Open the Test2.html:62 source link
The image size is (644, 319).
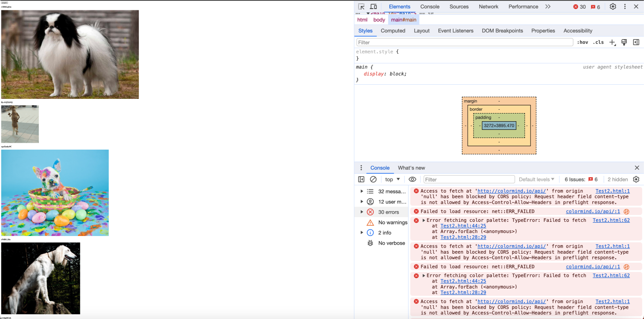[x=611, y=220]
